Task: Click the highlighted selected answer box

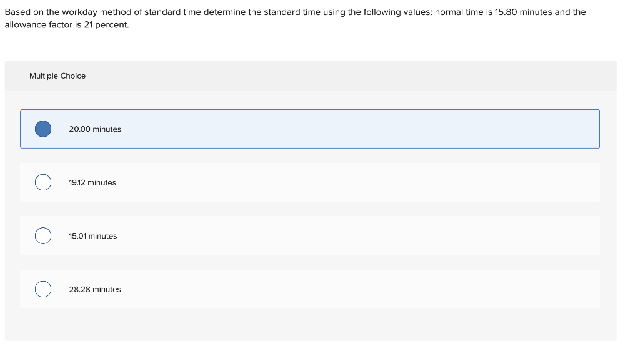Action: click(x=310, y=129)
